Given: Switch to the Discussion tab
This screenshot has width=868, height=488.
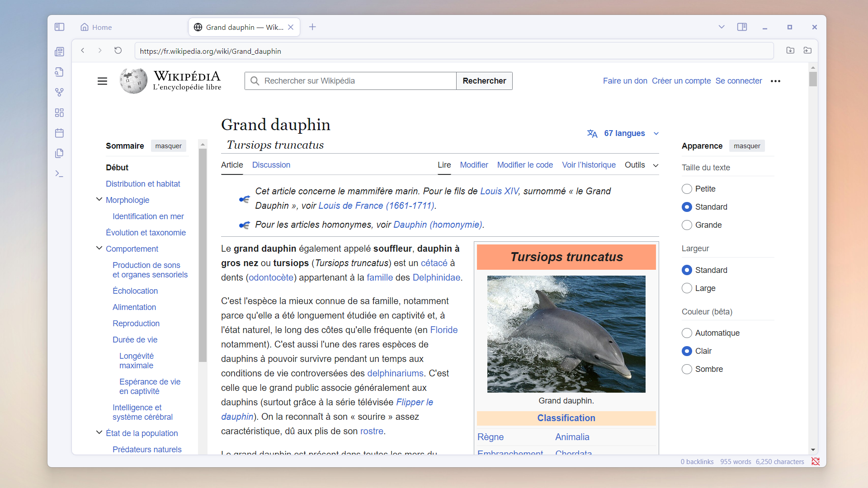Looking at the screenshot, I should click(x=271, y=165).
